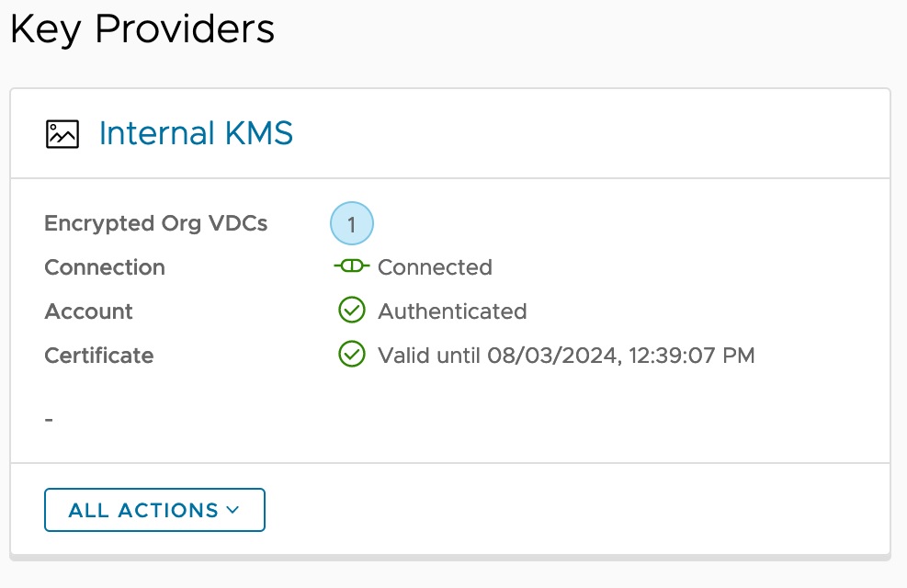The image size is (907, 588).
Task: Click the Authenticated green checkmark icon
Action: click(352, 311)
